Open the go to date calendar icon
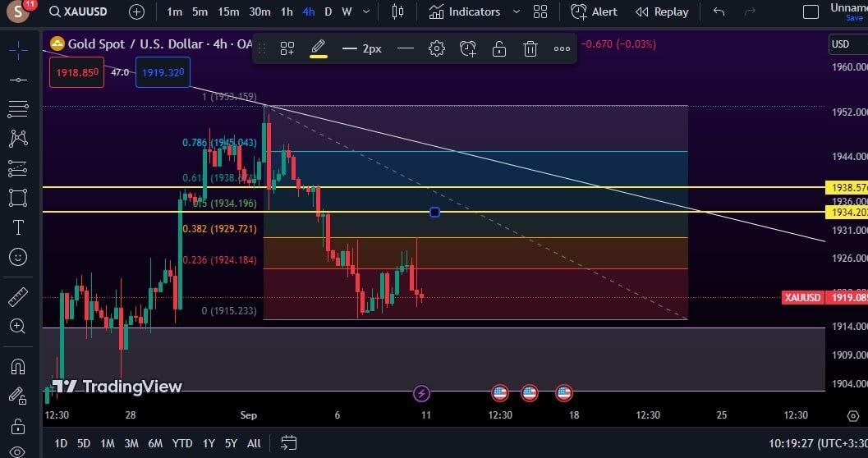 [288, 442]
